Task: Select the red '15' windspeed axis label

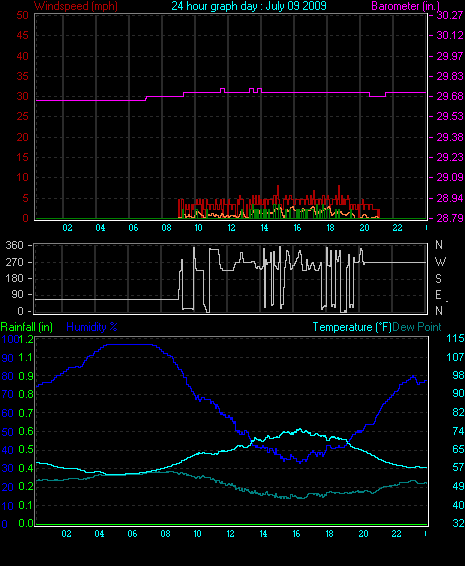Action: coord(22,157)
